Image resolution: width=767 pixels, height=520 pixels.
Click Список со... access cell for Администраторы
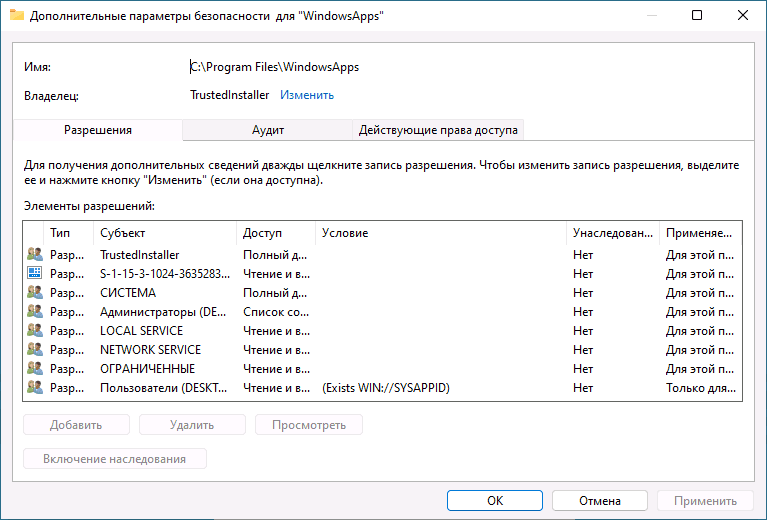(276, 312)
